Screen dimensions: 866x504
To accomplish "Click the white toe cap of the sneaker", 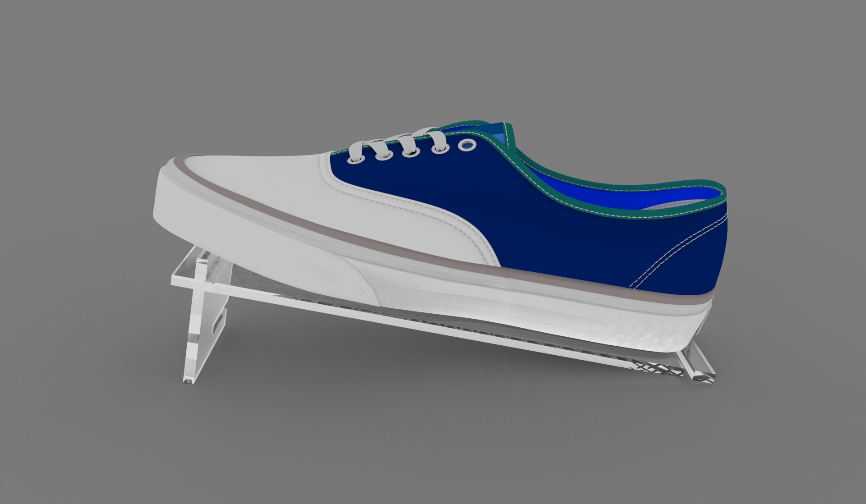I will 253,180.
